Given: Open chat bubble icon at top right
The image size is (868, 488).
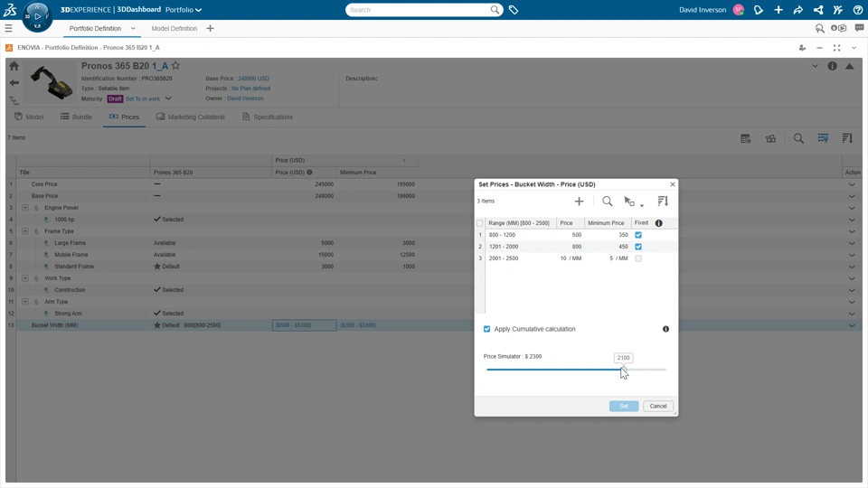Looking at the screenshot, I should [859, 28].
